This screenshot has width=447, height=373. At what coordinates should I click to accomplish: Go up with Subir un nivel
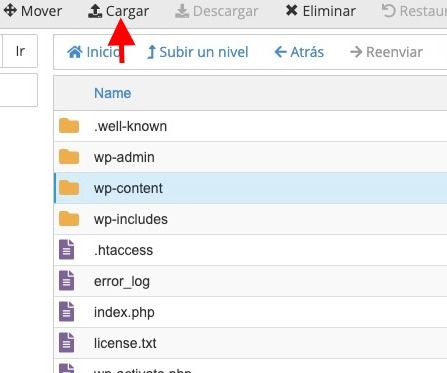198,52
